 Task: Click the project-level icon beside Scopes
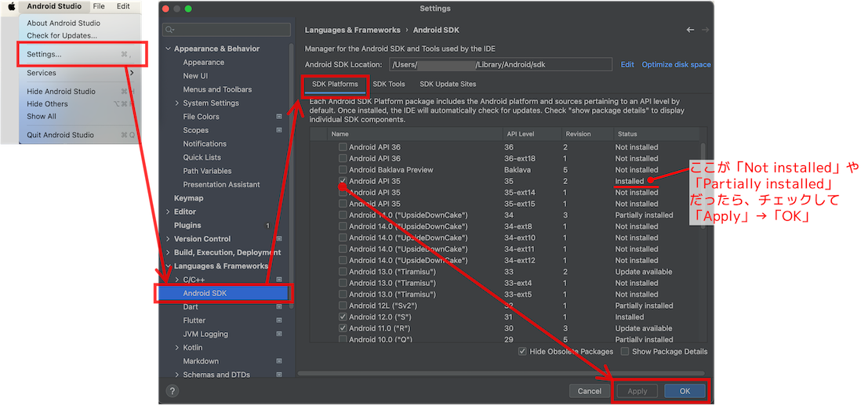279,130
